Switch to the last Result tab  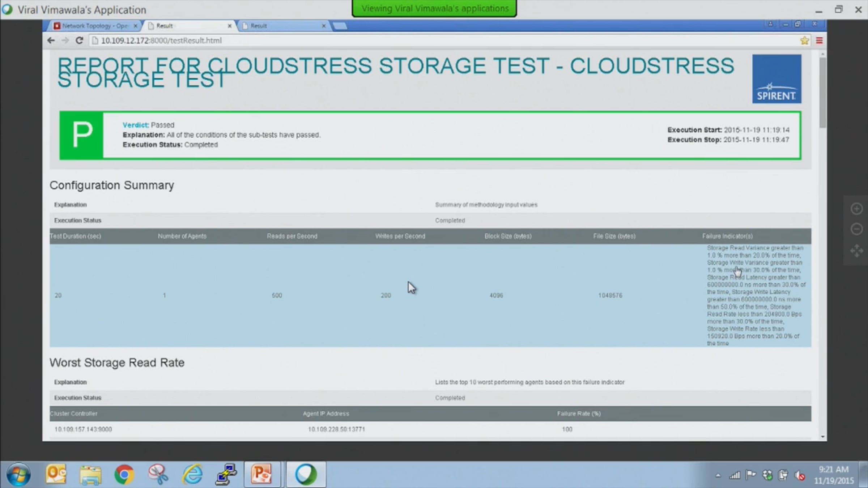click(x=284, y=26)
